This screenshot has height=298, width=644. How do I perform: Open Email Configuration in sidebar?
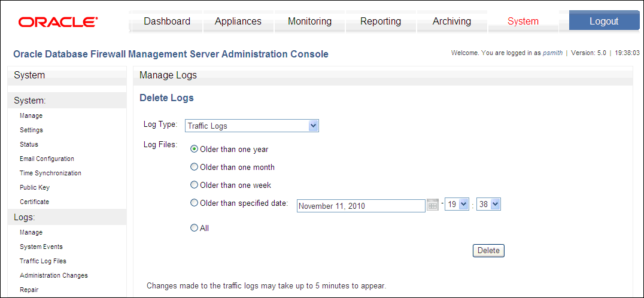click(47, 159)
